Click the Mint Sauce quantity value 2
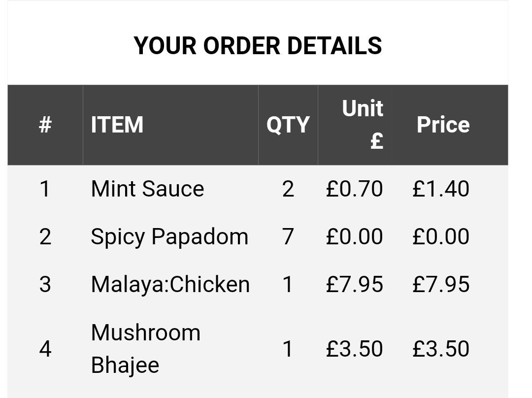 (x=288, y=189)
